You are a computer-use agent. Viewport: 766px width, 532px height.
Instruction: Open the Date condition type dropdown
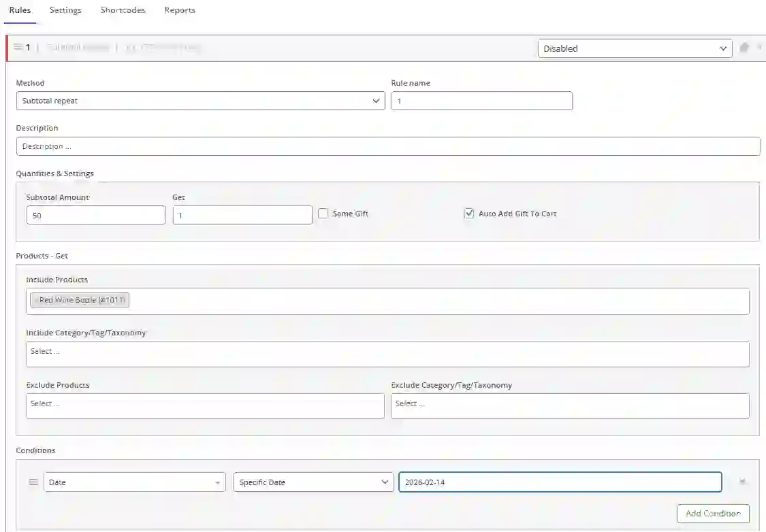click(x=134, y=482)
